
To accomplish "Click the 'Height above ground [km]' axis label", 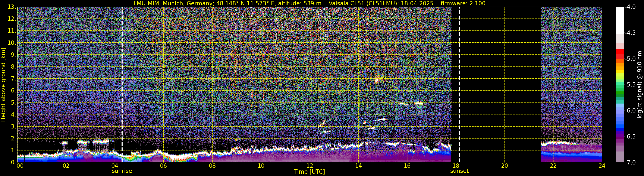I will (x=3, y=85).
